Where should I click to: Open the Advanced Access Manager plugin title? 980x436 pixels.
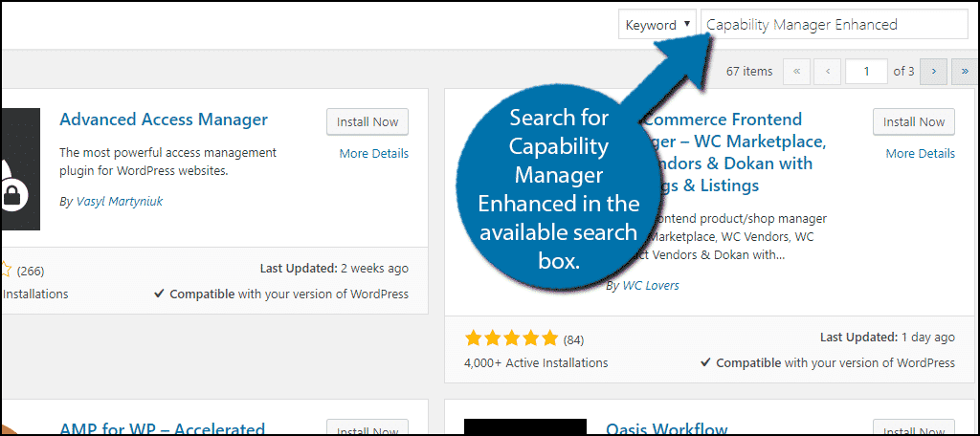pyautogui.click(x=164, y=120)
